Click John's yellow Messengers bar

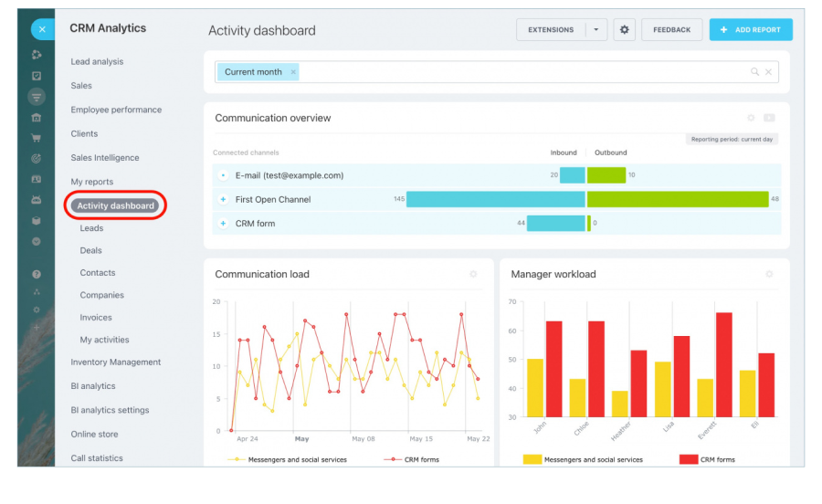point(534,388)
